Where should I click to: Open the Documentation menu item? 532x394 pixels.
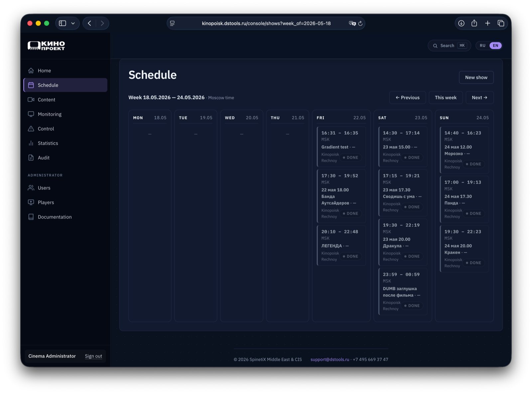coord(66,217)
